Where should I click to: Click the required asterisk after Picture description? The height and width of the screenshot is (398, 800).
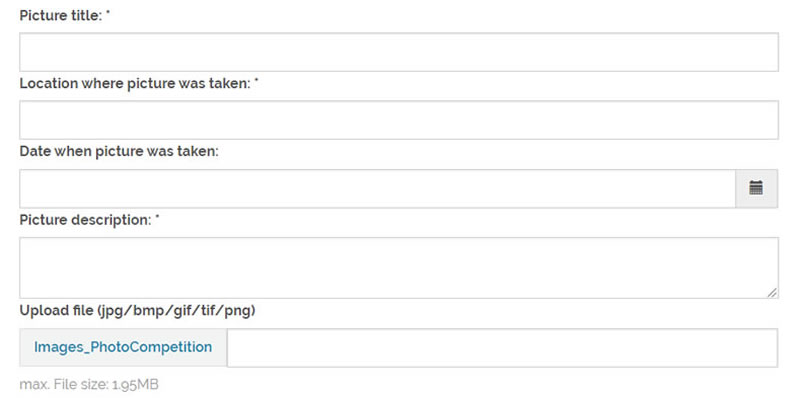point(157,218)
